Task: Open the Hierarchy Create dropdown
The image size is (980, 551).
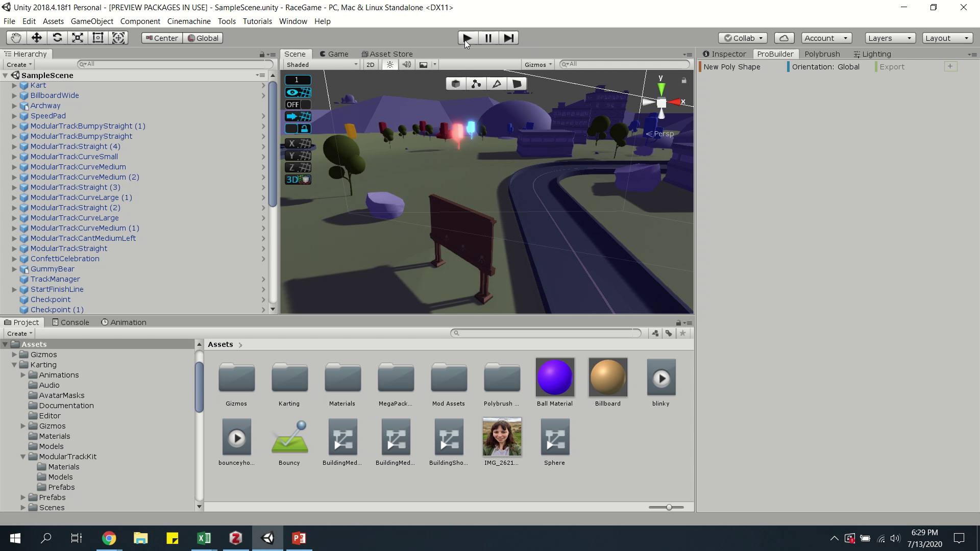Action: pos(19,64)
